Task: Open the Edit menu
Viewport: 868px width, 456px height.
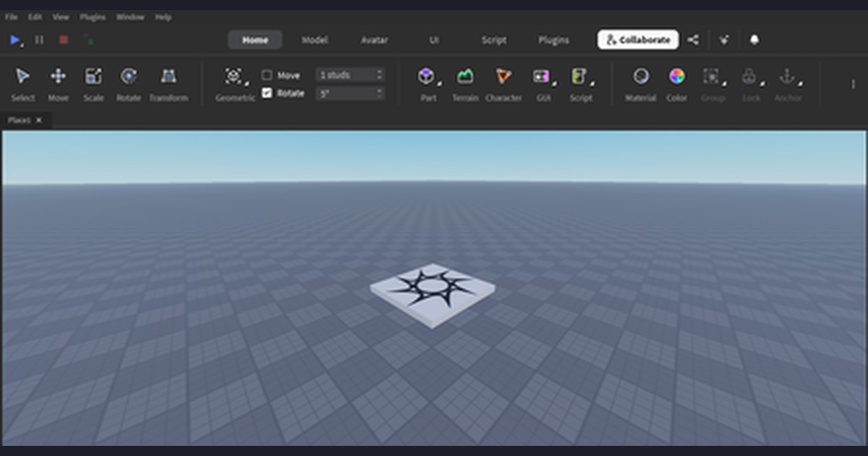Action: click(x=35, y=17)
